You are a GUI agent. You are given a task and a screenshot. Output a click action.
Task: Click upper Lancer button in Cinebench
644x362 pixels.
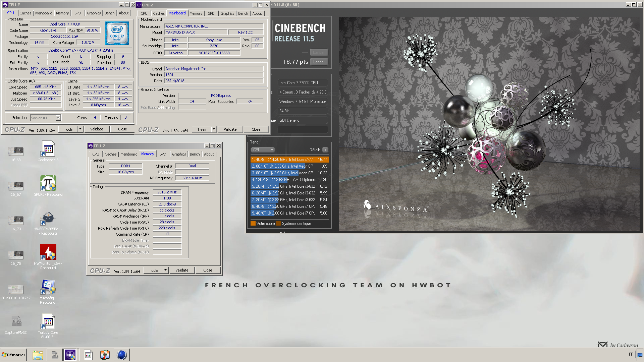(319, 53)
